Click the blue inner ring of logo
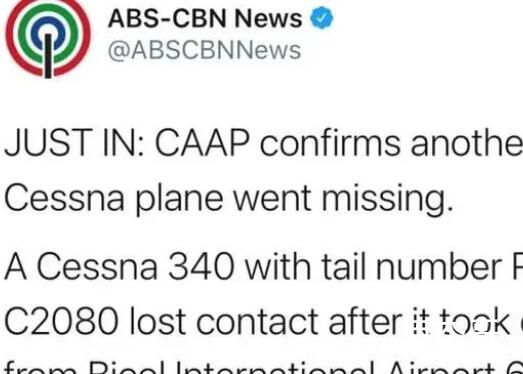 point(48,28)
